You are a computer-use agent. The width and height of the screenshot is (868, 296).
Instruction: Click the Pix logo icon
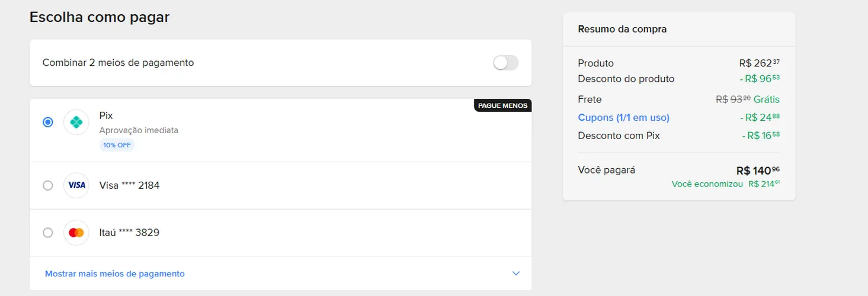[x=76, y=123]
